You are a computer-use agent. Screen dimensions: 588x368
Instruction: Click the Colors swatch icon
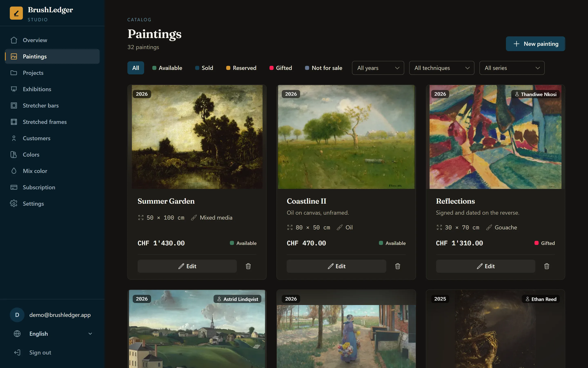pyautogui.click(x=14, y=155)
